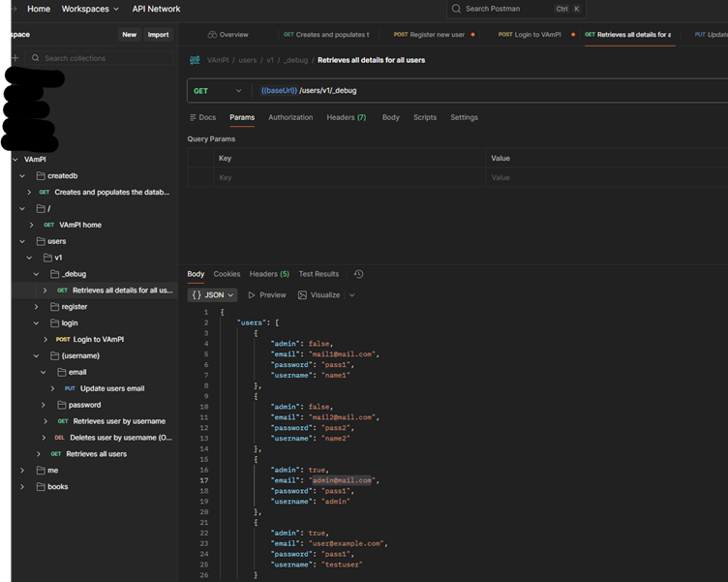728x582 pixels.
Task: Click the Import button
Action: click(x=158, y=35)
